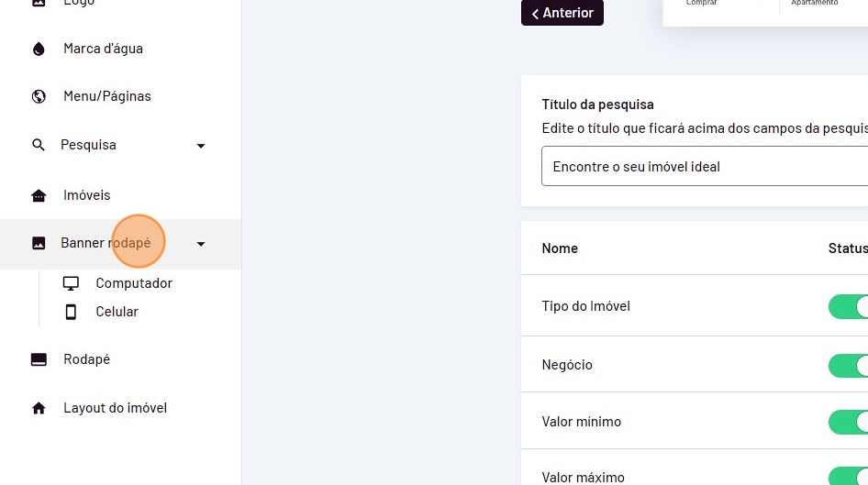Toggle the Tipo do Imóvel status switch

coord(849,306)
